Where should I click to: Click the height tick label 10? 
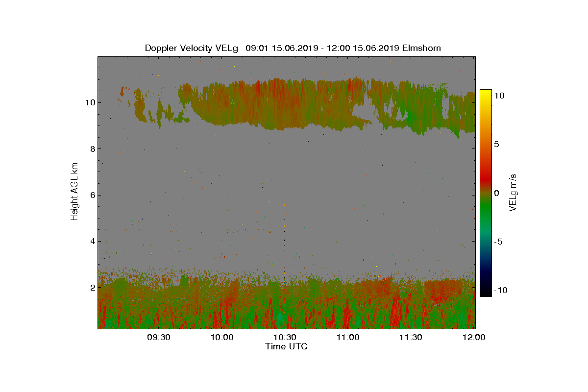point(89,102)
